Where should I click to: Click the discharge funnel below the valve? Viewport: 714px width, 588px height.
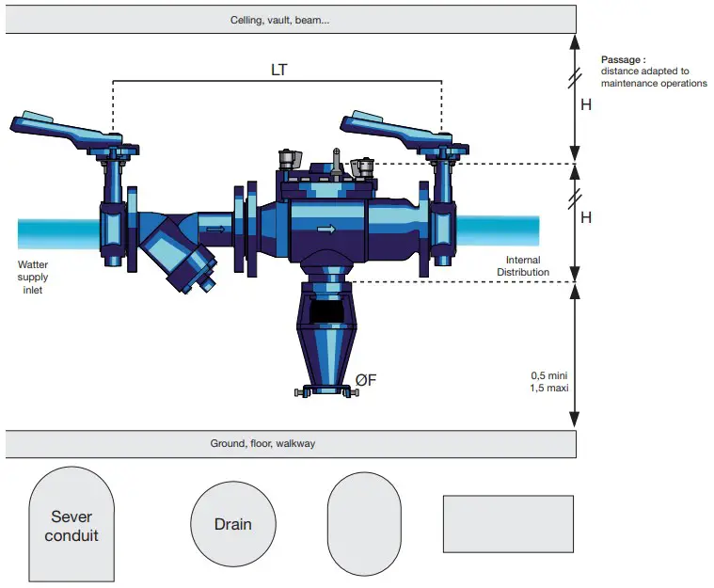pos(327,340)
